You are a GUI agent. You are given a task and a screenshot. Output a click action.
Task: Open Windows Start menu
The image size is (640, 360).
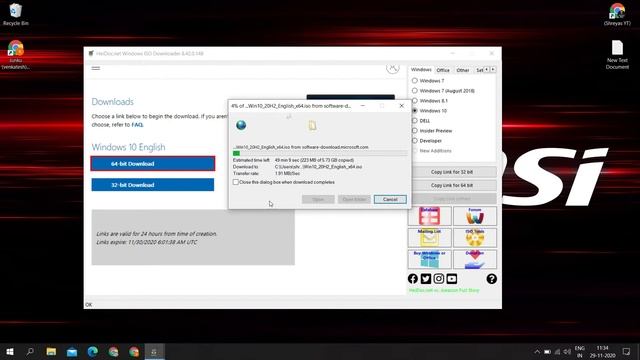[10, 351]
